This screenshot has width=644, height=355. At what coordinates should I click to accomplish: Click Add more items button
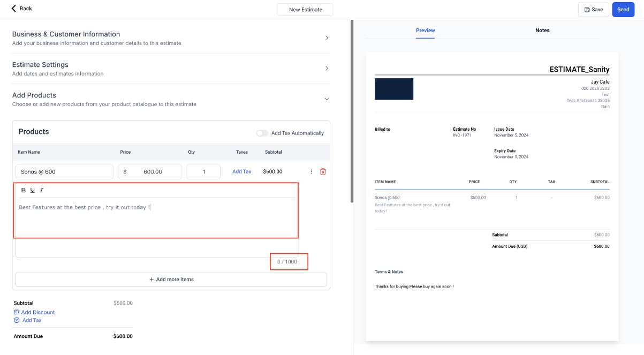coord(171,280)
